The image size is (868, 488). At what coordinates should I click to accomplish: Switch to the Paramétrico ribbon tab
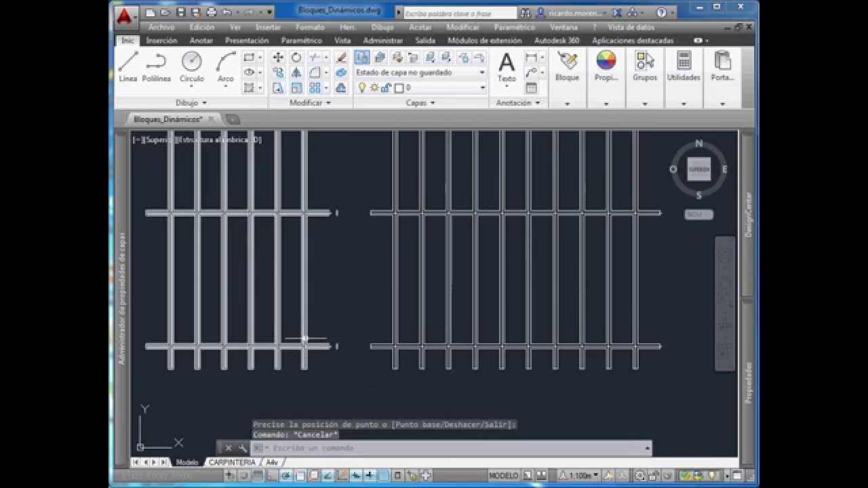point(302,41)
